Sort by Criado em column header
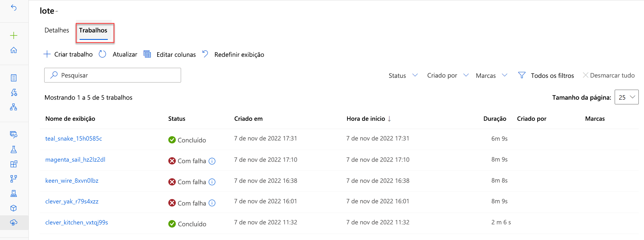 tap(248, 119)
